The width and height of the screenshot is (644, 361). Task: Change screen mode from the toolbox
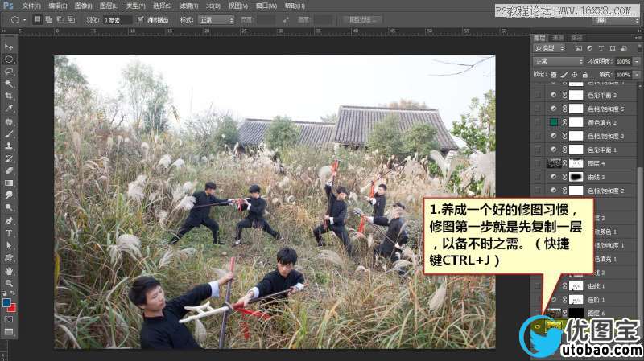pos(9,331)
